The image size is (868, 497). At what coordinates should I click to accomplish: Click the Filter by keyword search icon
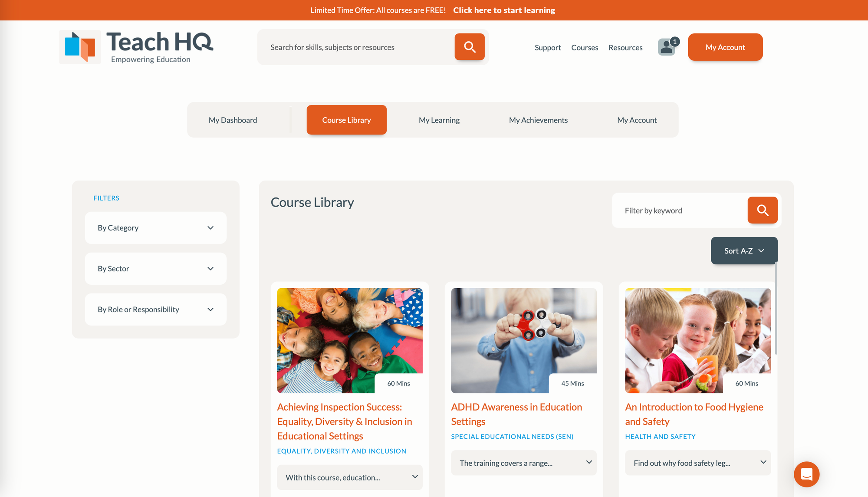(x=762, y=210)
